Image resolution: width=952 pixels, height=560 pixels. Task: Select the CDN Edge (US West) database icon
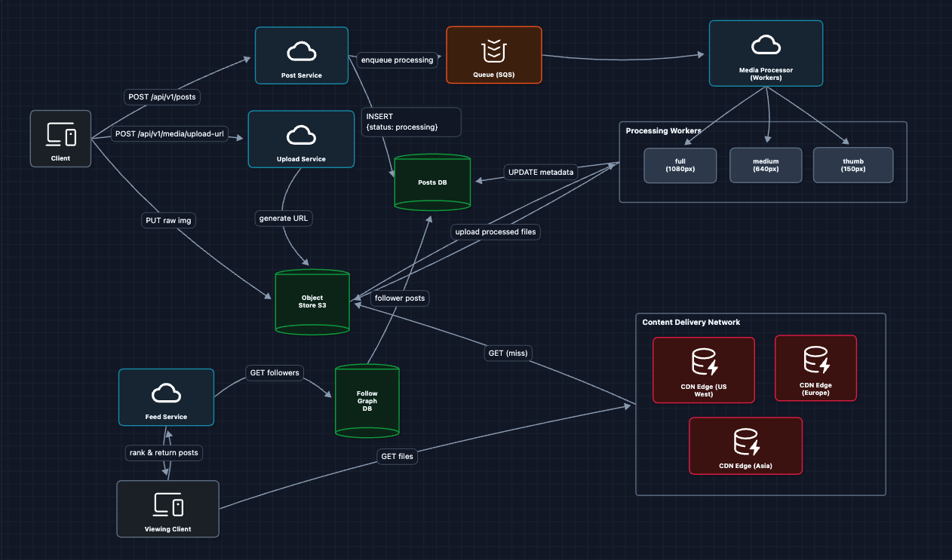(x=703, y=361)
